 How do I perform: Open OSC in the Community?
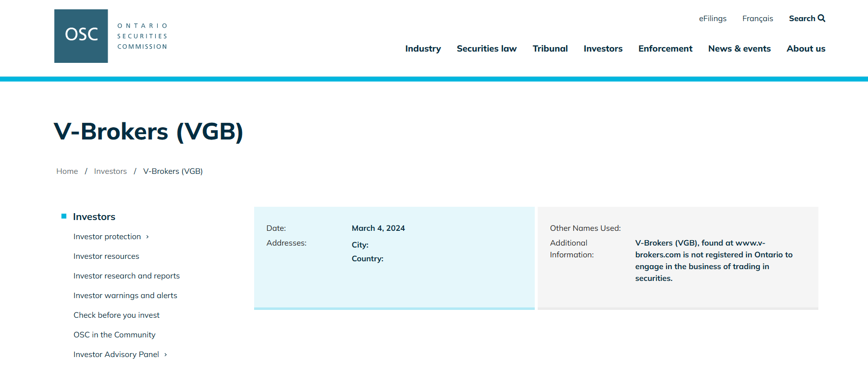tap(115, 335)
